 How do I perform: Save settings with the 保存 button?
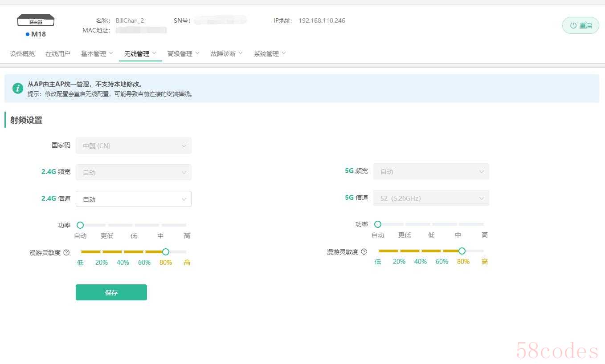click(111, 292)
